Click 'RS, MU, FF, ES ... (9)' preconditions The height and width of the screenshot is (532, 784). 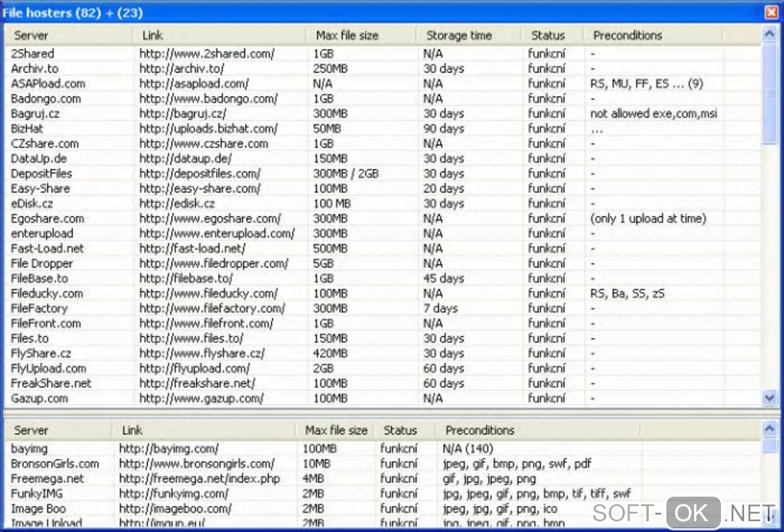click(x=646, y=84)
